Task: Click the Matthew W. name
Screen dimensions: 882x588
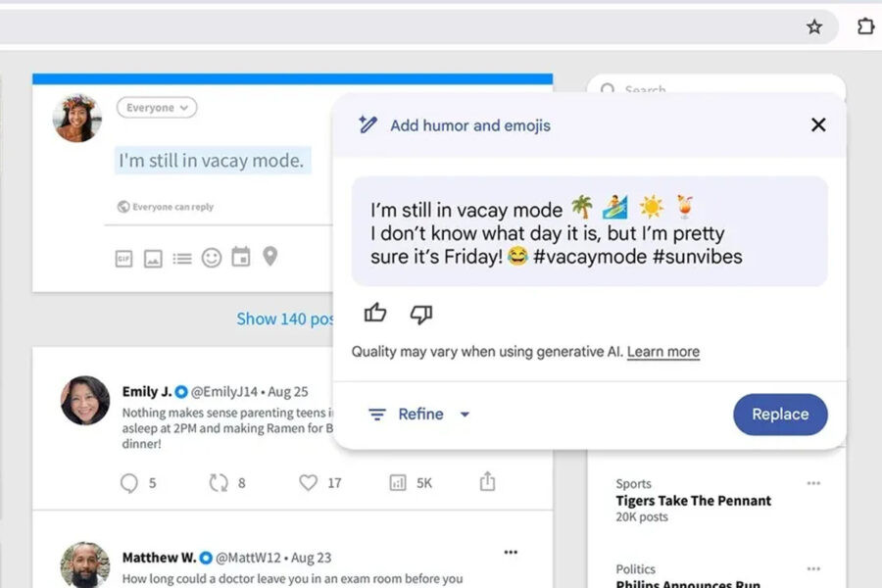Action: coord(159,558)
